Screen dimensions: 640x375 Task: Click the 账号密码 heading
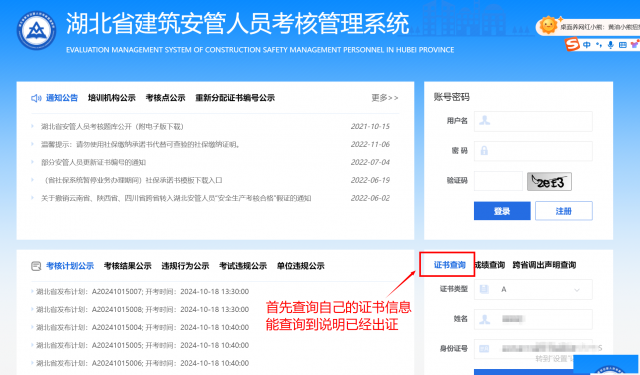[x=451, y=97]
